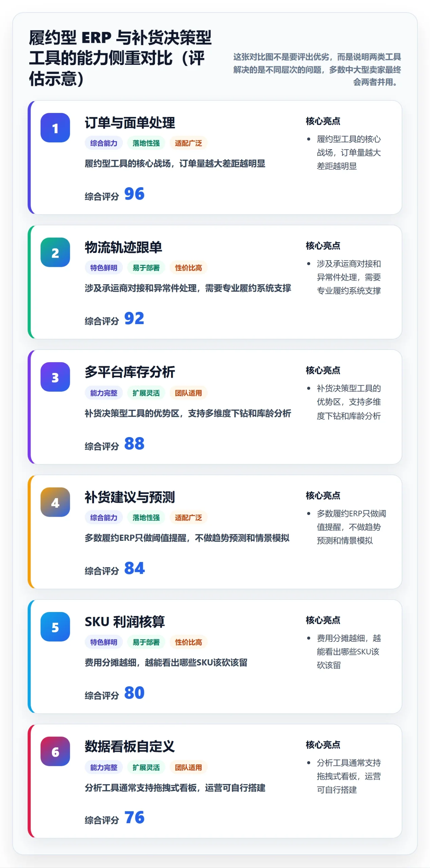Click 落地性强 tag in 订单与面单处理 card
The width and height of the screenshot is (430, 868).
pyautogui.click(x=146, y=143)
